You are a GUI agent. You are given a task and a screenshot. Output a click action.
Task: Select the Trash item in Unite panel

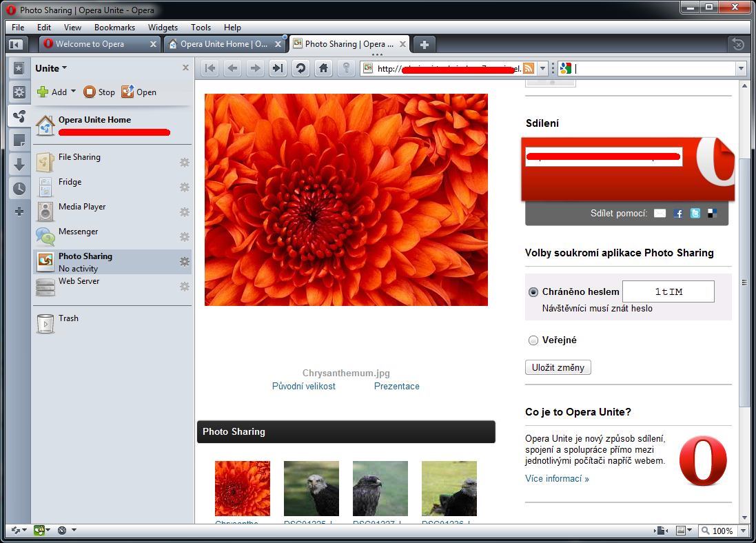(112, 323)
